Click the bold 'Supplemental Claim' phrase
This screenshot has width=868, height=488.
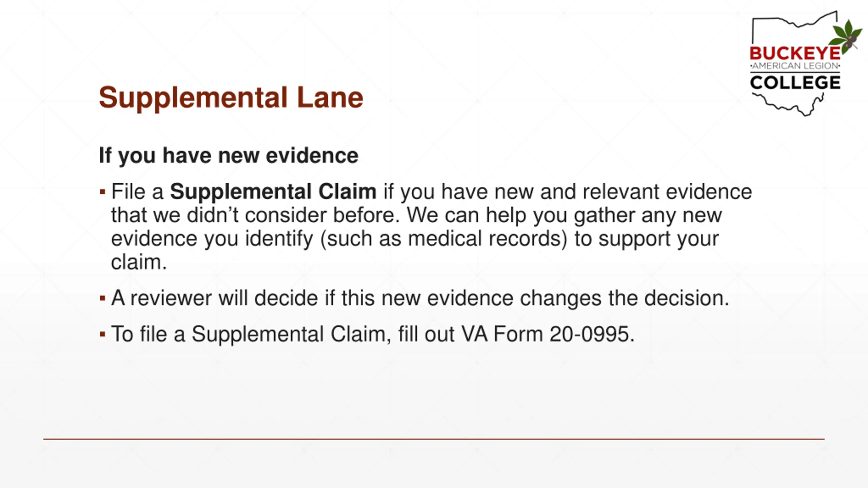coord(273,191)
